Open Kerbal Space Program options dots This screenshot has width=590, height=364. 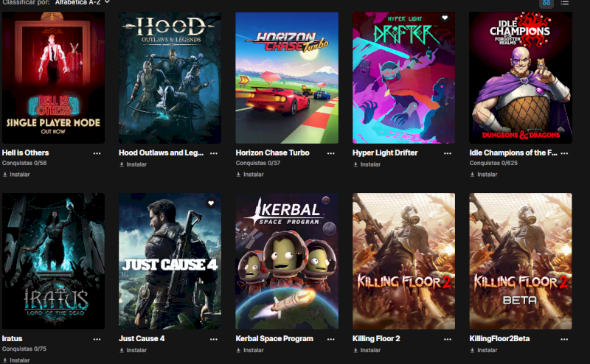click(x=330, y=339)
